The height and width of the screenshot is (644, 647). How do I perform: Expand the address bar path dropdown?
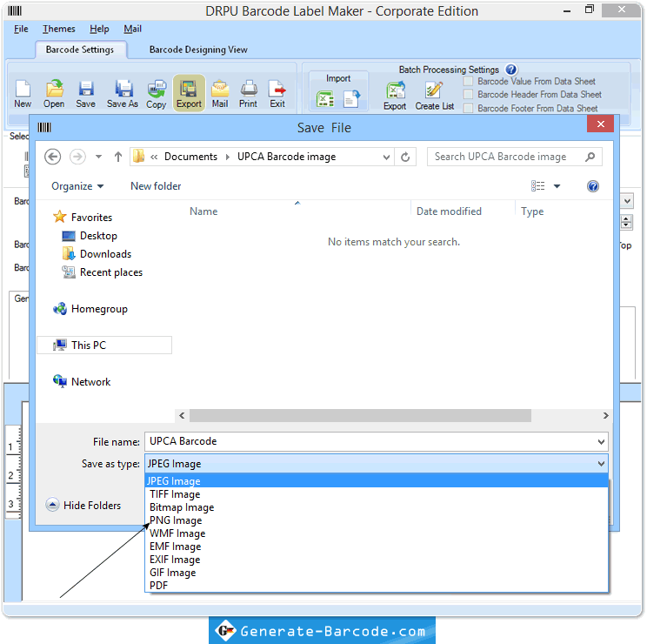coord(386,157)
